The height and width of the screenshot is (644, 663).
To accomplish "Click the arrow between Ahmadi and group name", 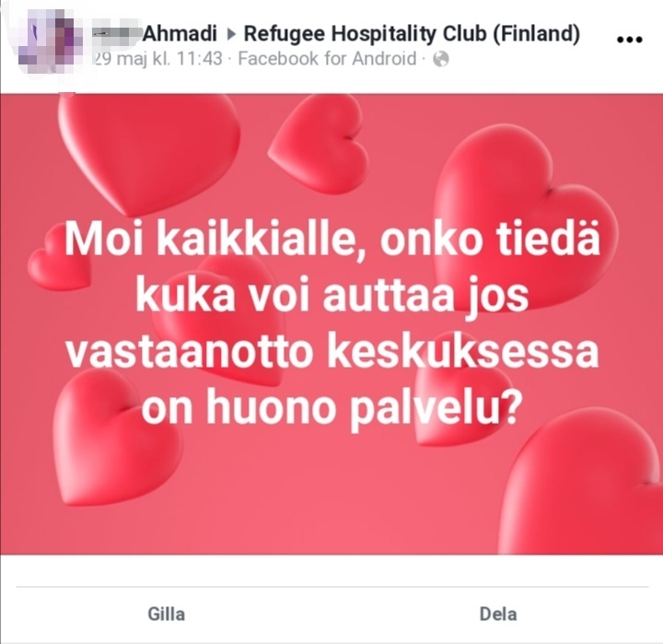I will [x=231, y=34].
